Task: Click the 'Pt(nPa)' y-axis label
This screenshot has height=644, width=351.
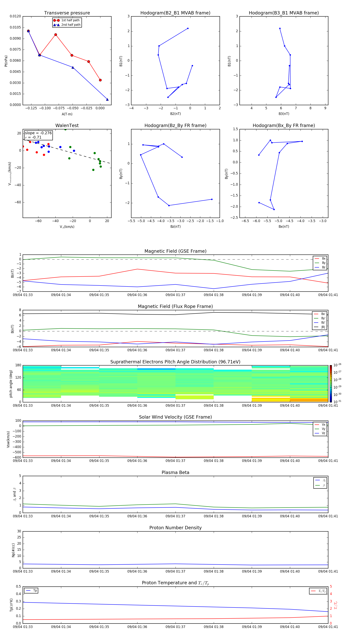Action: point(6,61)
